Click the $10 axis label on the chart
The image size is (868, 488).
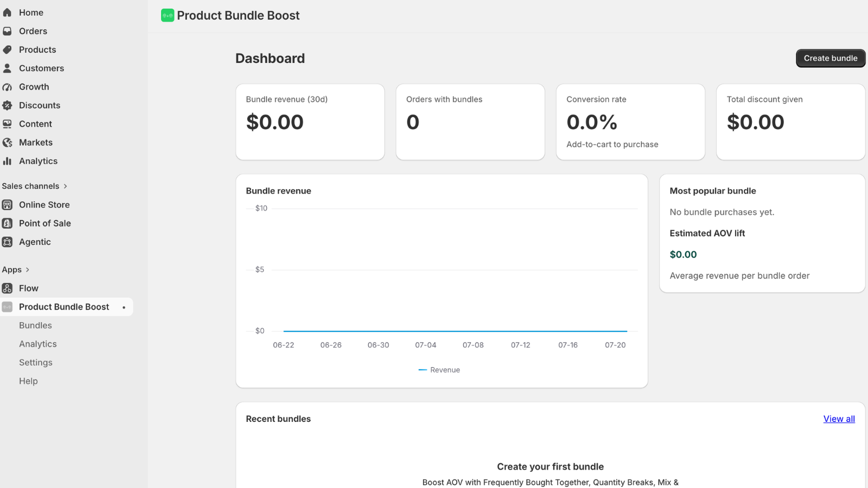coord(261,208)
